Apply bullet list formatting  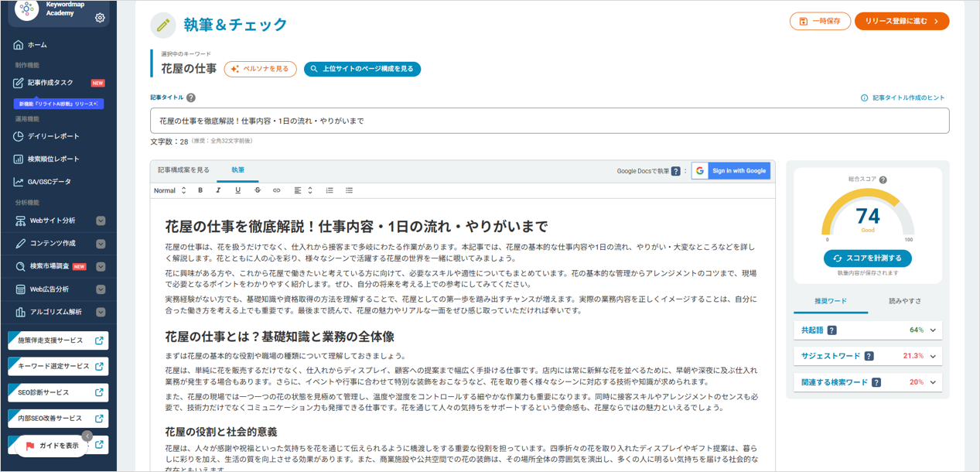pyautogui.click(x=348, y=190)
